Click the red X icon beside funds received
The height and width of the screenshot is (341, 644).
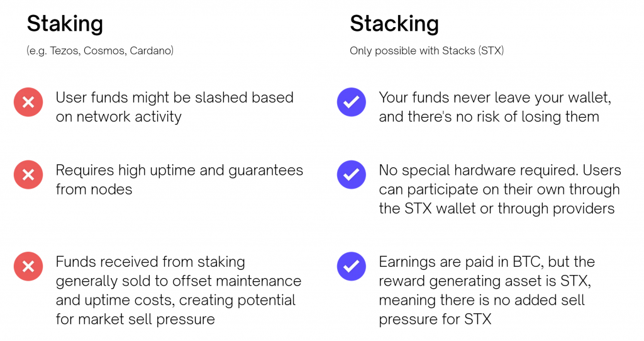click(28, 266)
